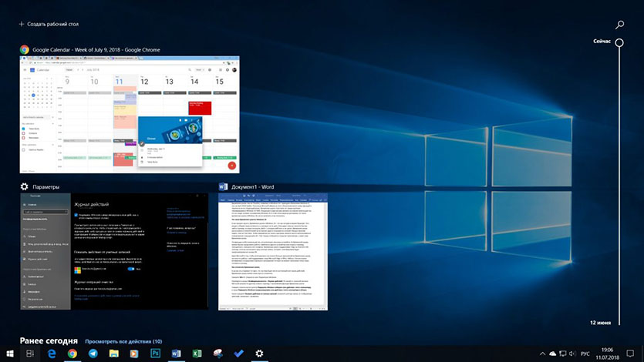The image size is (644, 362).
Task: Click the Создать рабочий стол button
Action: click(x=49, y=25)
